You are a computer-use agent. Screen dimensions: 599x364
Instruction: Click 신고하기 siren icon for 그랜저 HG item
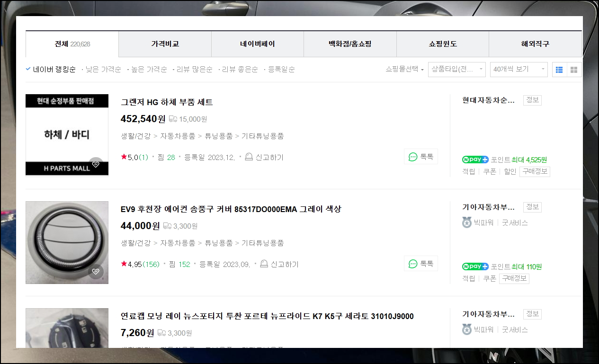point(249,157)
